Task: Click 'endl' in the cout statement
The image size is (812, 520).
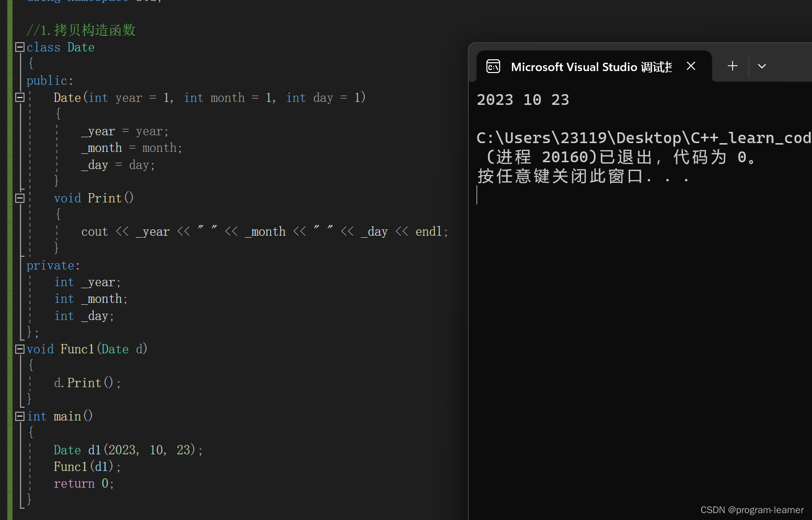Action: point(429,231)
